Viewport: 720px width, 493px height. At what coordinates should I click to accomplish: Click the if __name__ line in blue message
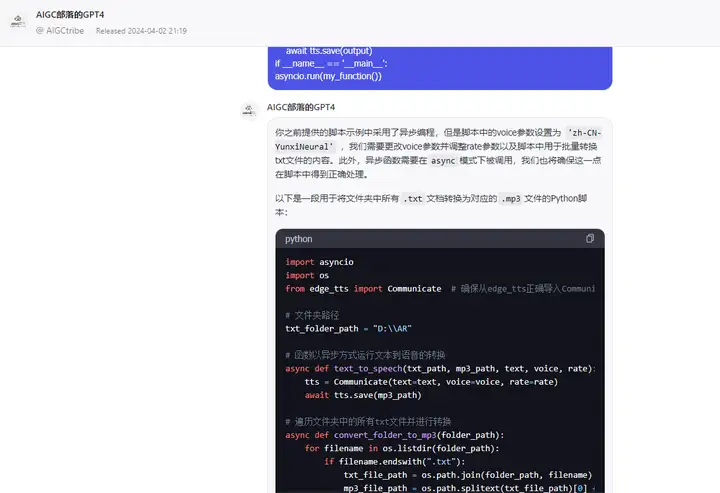pos(331,63)
